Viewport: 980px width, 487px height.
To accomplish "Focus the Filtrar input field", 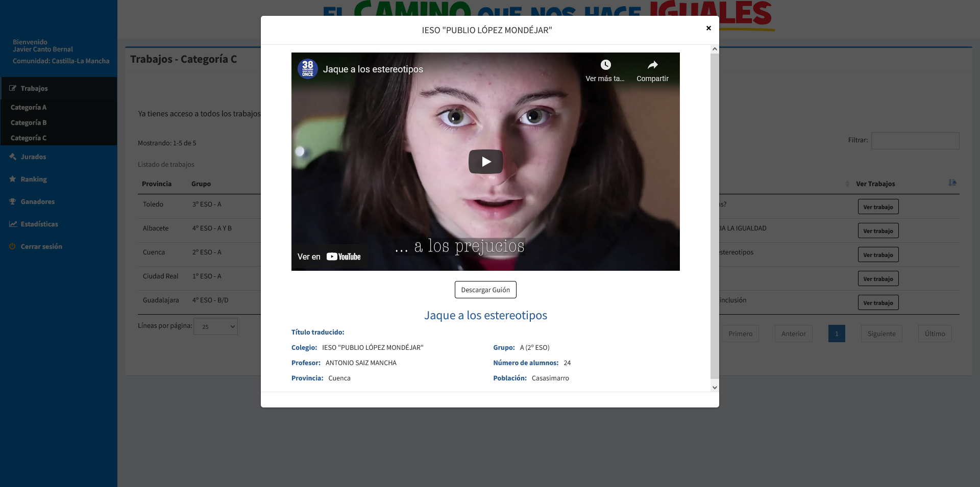I will [x=915, y=141].
